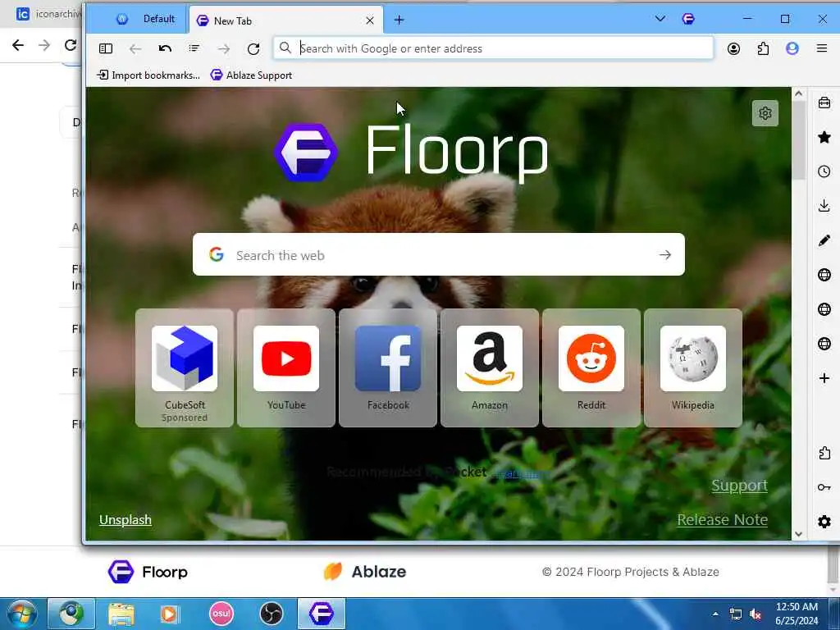Open the Reddit shortcut tile
The width and height of the screenshot is (840, 630).
click(591, 368)
